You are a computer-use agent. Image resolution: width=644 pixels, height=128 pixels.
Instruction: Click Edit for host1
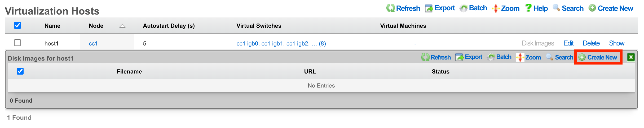click(568, 43)
